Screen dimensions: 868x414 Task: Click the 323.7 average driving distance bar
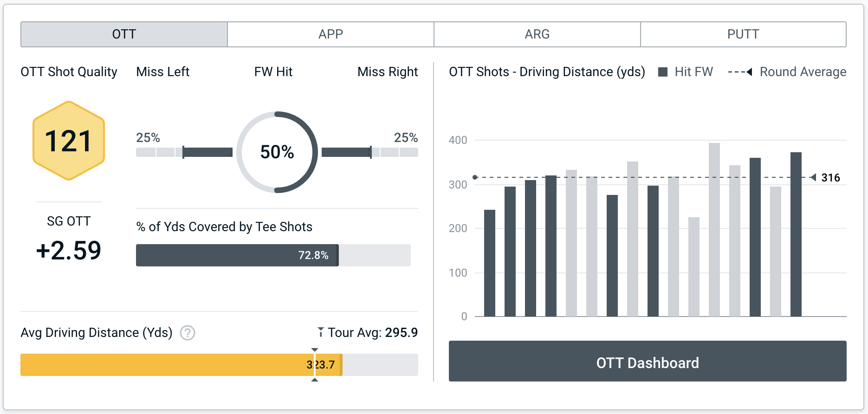[181, 365]
